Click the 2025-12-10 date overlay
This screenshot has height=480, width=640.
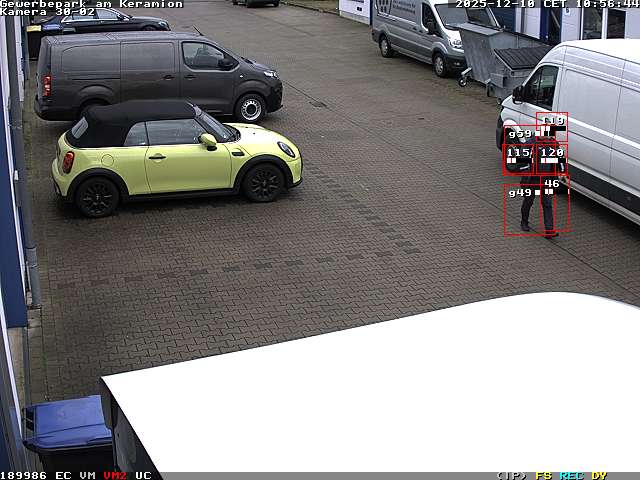(495, 4)
